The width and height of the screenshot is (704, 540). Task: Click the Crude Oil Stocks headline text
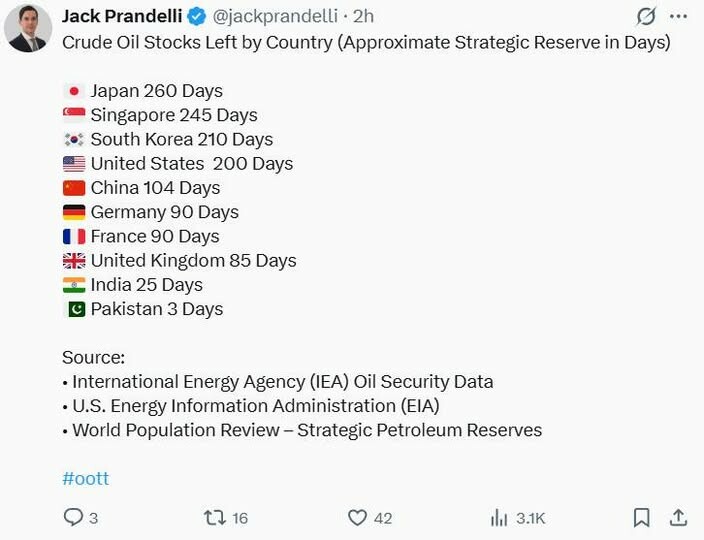[x=366, y=43]
